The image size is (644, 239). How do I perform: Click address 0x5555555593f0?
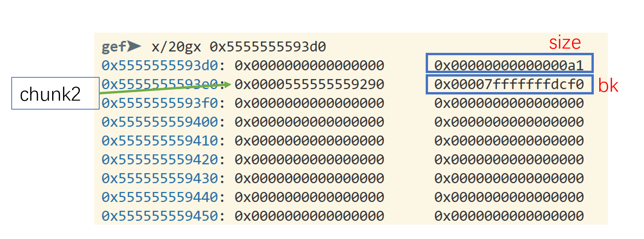point(160,103)
